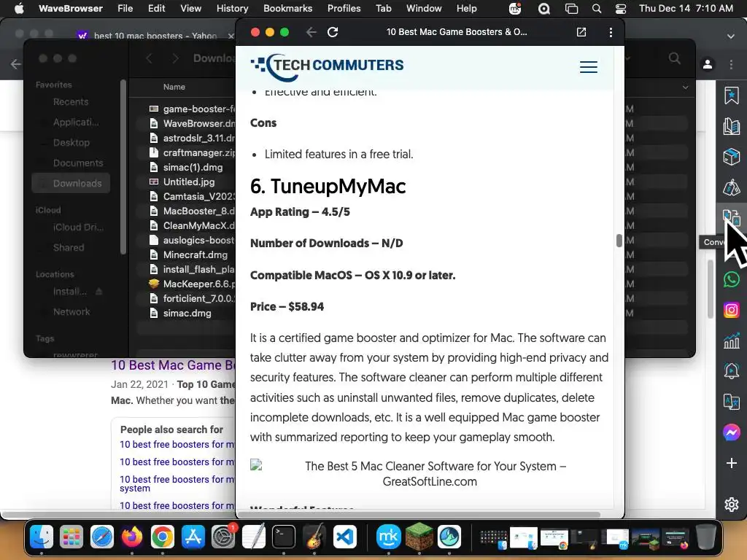
Task: Select Desktop in the Finder sidebar
Action: [x=71, y=142]
